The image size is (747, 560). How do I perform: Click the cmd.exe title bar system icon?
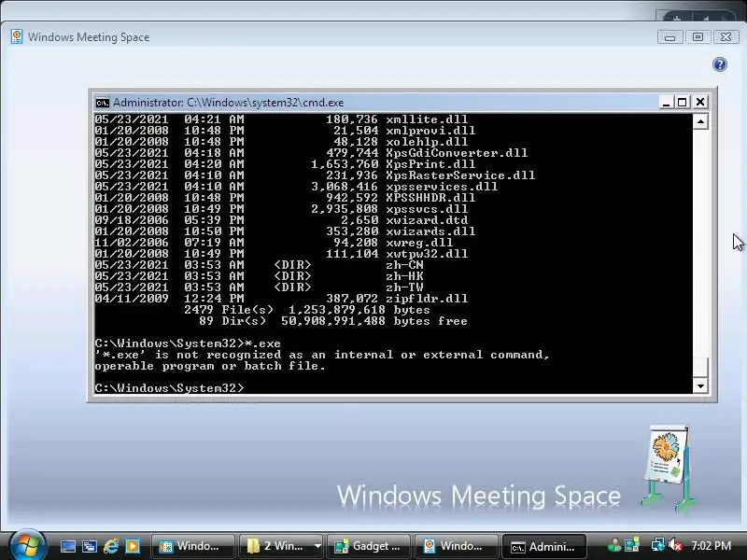click(102, 103)
